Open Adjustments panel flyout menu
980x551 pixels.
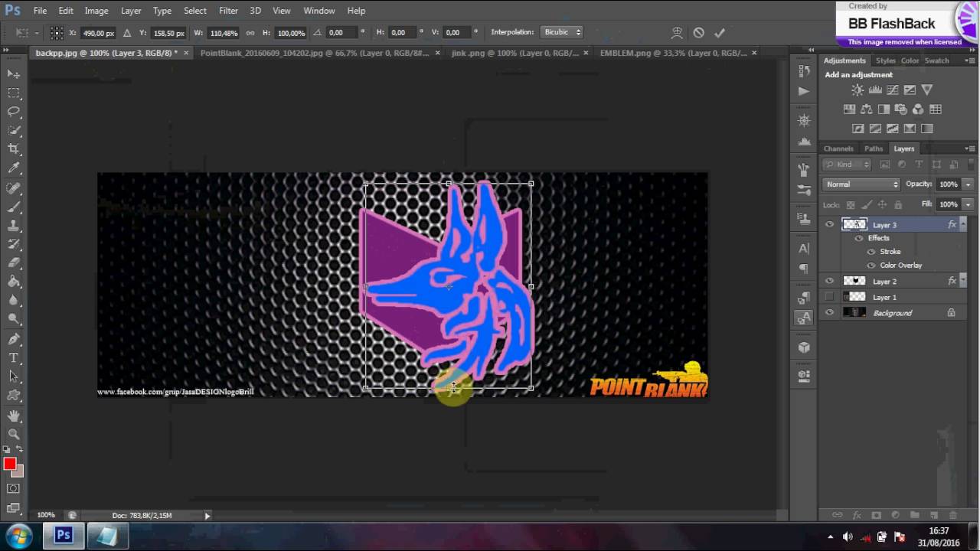point(971,60)
